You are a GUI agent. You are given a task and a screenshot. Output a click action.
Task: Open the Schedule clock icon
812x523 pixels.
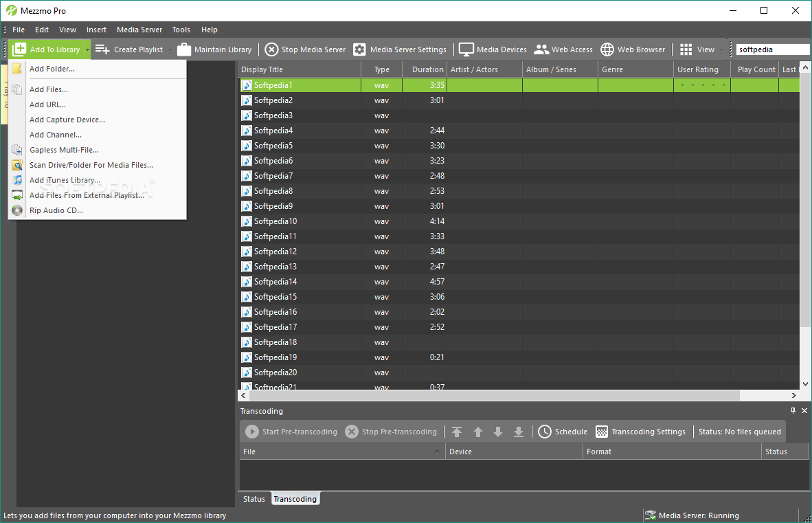click(x=544, y=432)
